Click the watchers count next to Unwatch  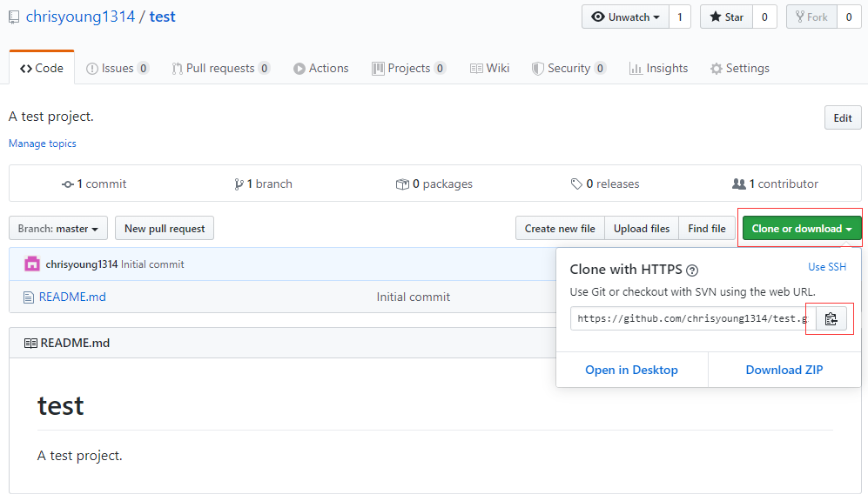point(680,17)
